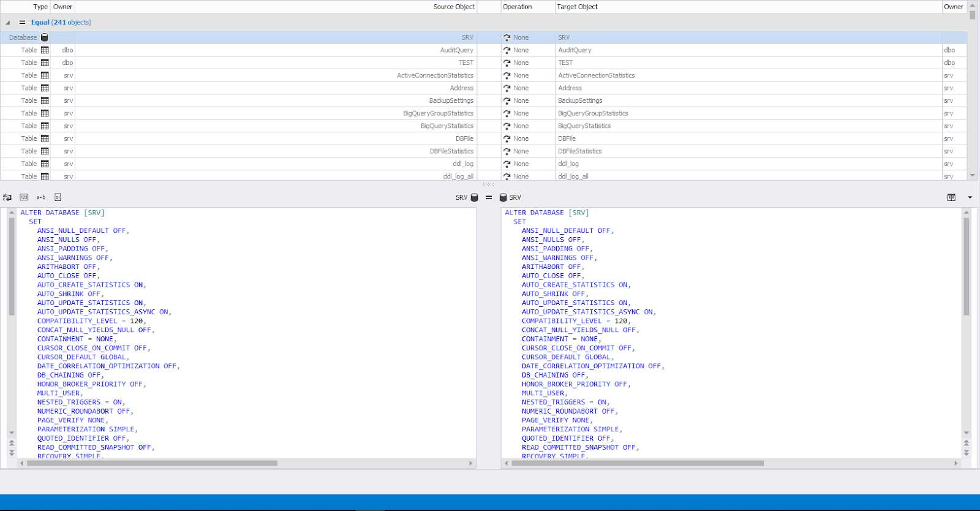The width and height of the screenshot is (980, 511).
Task: Click the operation icon for TEST row
Action: pyautogui.click(x=507, y=63)
